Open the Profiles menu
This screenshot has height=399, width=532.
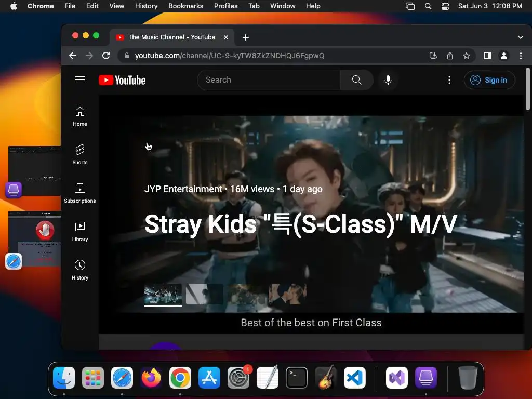point(225,6)
